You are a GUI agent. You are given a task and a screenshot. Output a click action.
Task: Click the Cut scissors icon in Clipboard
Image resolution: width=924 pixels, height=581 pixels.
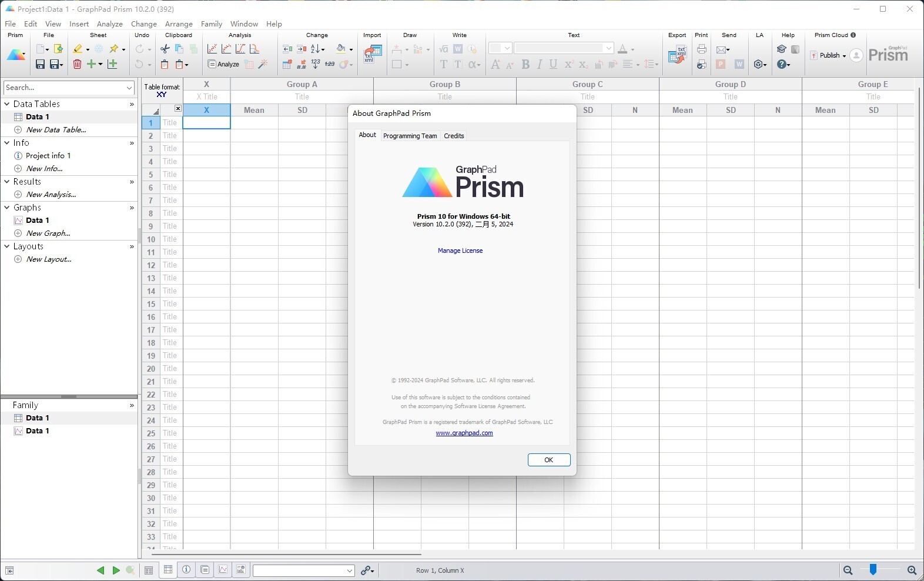165,49
